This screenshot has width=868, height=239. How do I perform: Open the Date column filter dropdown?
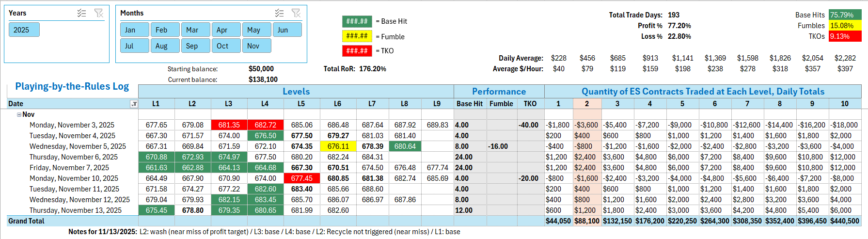coord(134,104)
